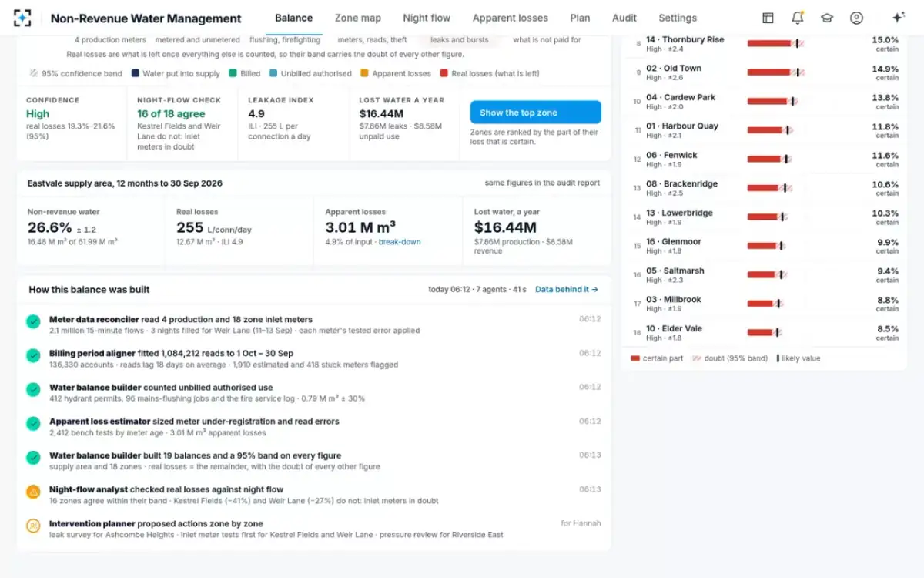Click the check icon for Billing period aligner
The width and height of the screenshot is (924, 578).
[x=33, y=355]
